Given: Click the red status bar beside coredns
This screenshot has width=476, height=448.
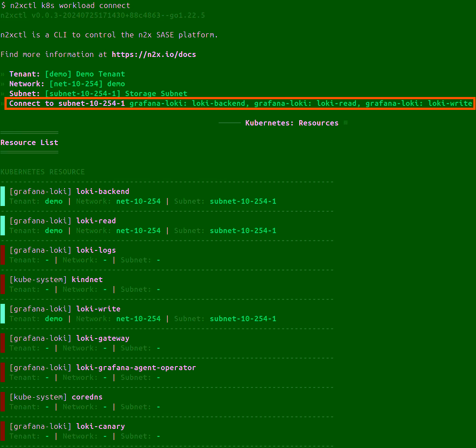Looking at the screenshot, I should point(2,401).
